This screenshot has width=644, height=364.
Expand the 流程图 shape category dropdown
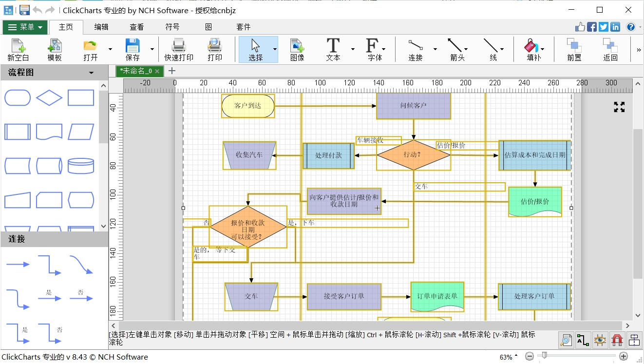click(91, 73)
